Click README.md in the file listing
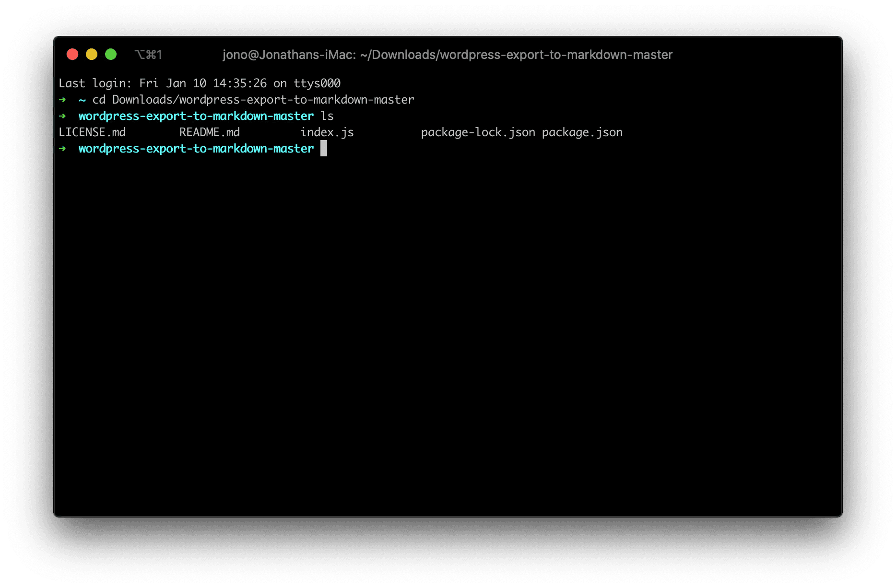Viewport: 896px width, 588px height. click(210, 132)
